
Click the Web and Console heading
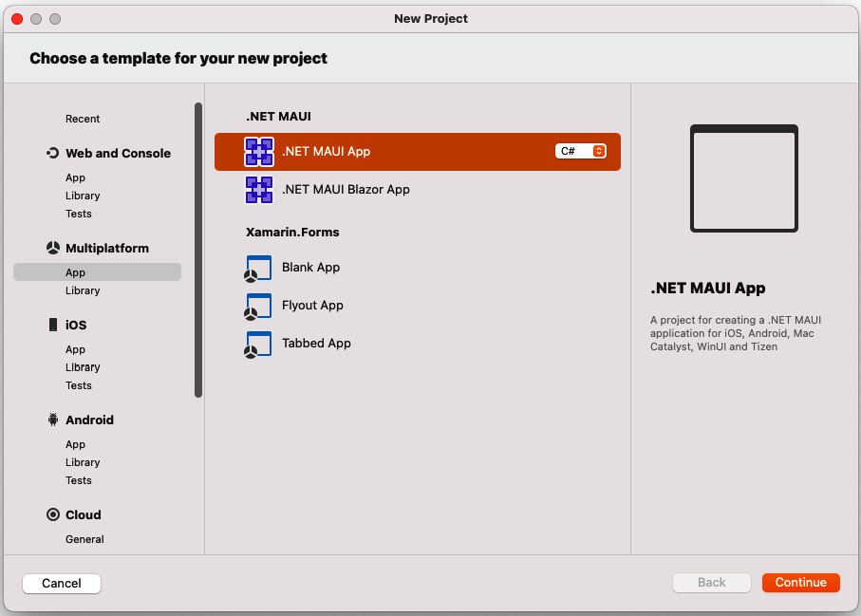tap(118, 153)
